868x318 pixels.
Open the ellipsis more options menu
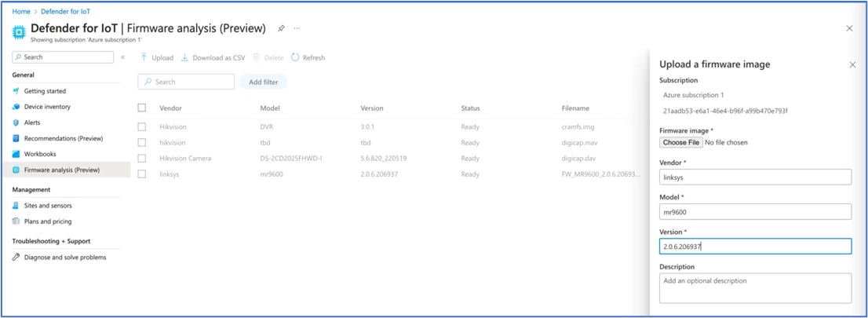297,28
